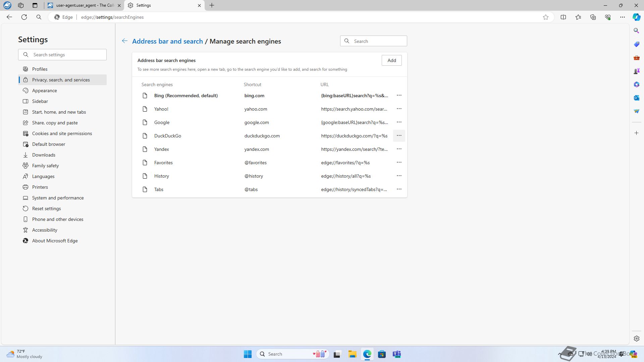This screenshot has width=644, height=362.
Task: Open Copilot icon in toolbar
Action: (637, 17)
